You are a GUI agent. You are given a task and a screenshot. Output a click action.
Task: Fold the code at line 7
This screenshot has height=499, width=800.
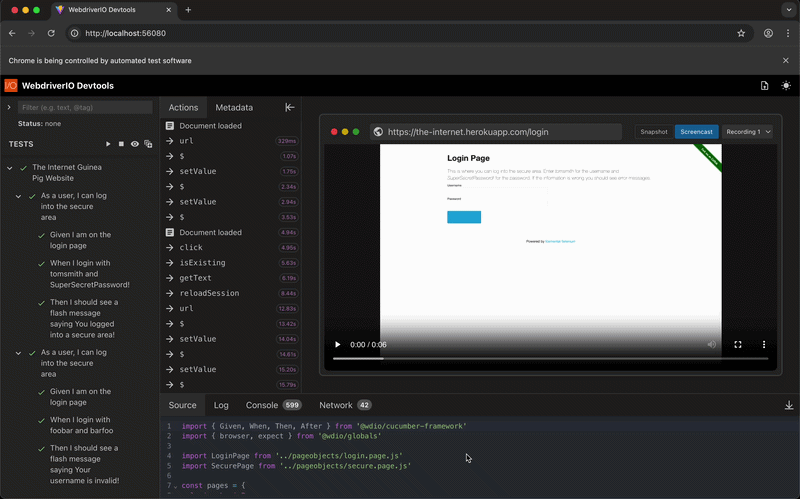click(x=175, y=486)
